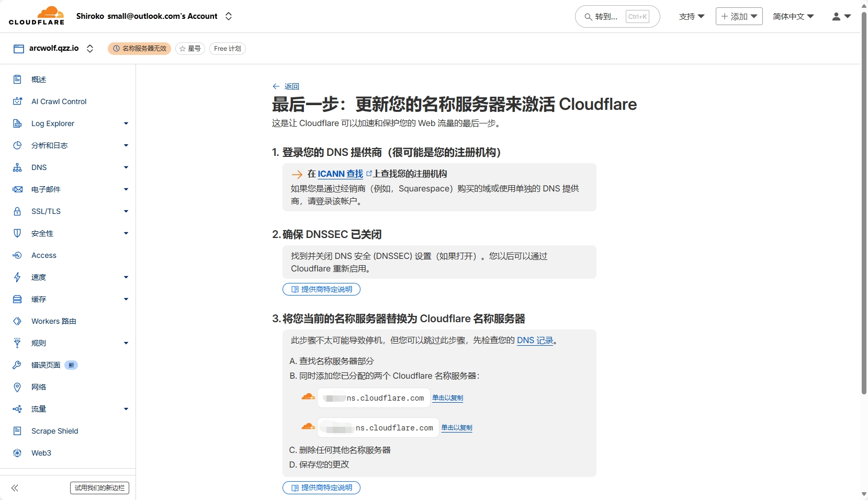868x500 pixels.
Task: Click the user profile icon
Action: tap(836, 17)
